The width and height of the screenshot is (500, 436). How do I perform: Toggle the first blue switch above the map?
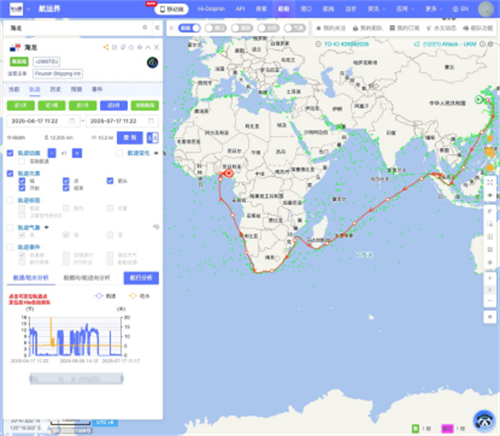[x=189, y=28]
